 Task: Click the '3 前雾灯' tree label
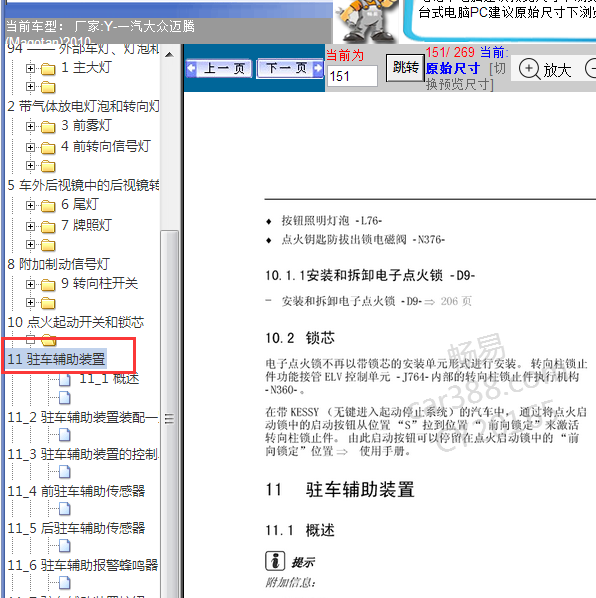[x=86, y=125]
